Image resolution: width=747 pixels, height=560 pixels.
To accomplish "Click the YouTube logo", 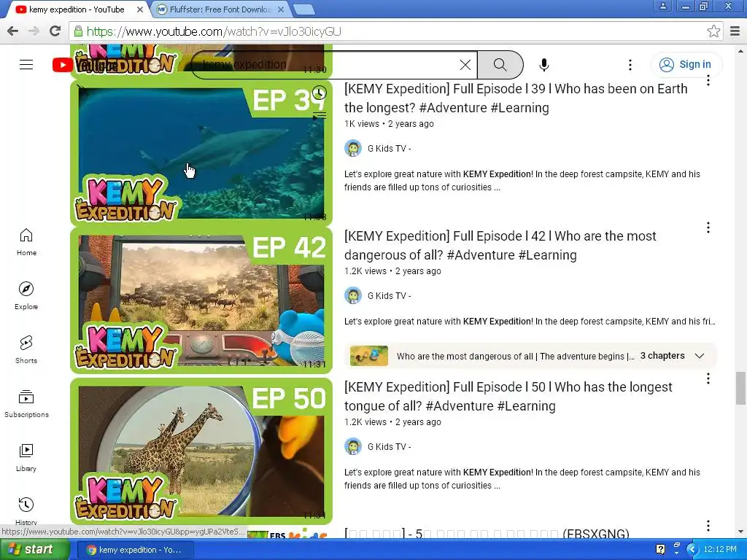I will click(85, 65).
